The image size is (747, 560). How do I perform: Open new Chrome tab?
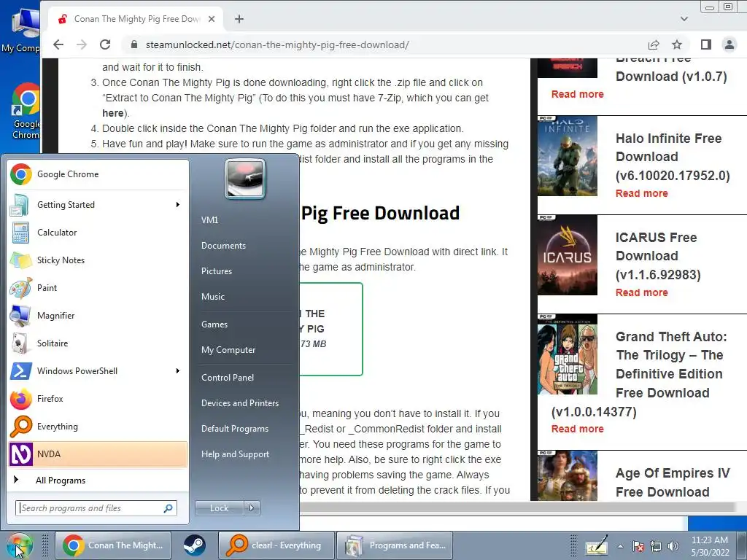tap(239, 19)
